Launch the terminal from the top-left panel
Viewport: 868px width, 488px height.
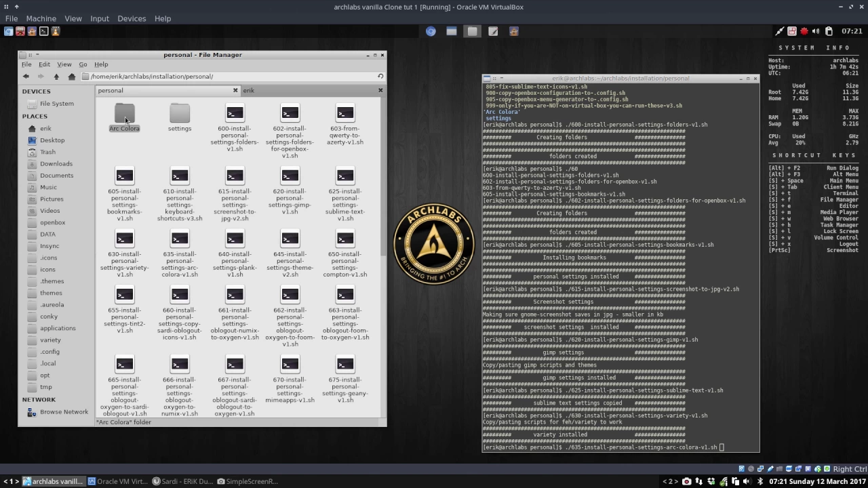tap(43, 31)
